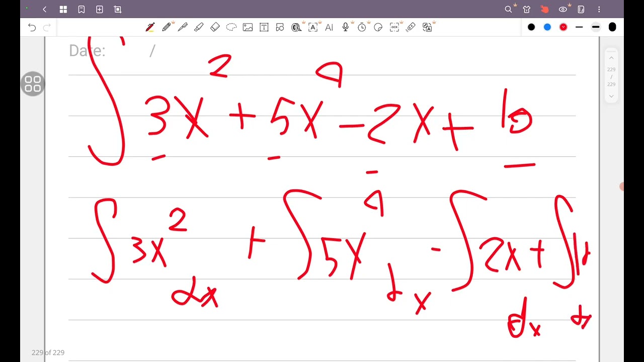644x362 pixels.
Task: Open the page template settings
Action: pos(581,9)
